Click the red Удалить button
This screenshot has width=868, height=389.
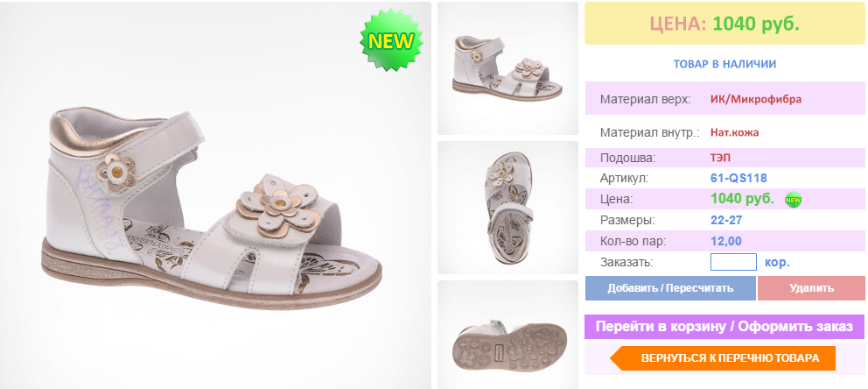pos(811,288)
